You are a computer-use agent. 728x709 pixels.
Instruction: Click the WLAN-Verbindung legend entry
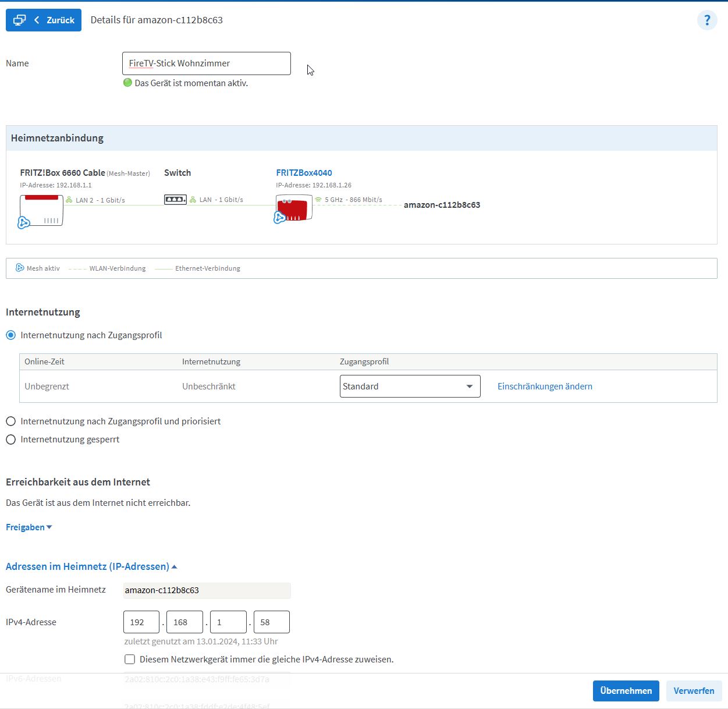tap(107, 268)
